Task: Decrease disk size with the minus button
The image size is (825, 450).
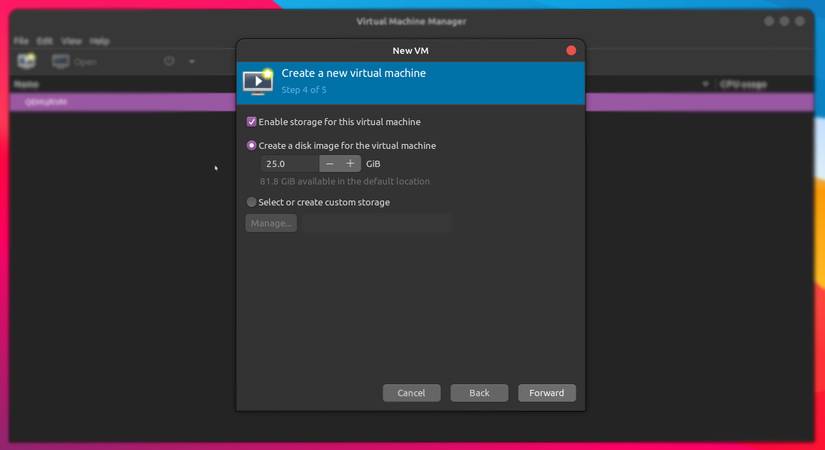Action: 329,164
